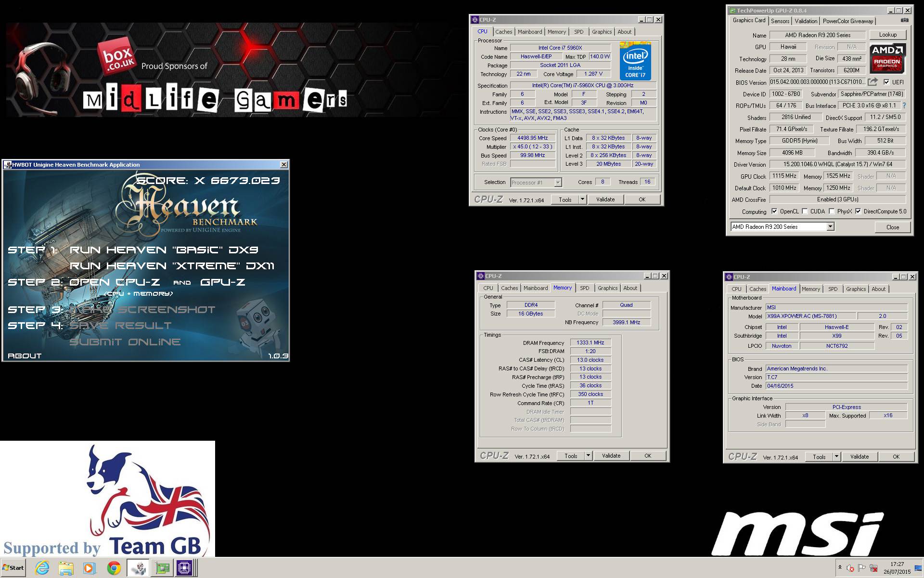Open Internet Explorer from the taskbar

tap(42, 568)
